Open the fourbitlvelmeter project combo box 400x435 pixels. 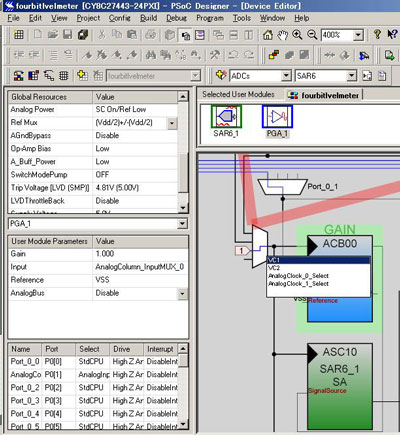coord(154,76)
